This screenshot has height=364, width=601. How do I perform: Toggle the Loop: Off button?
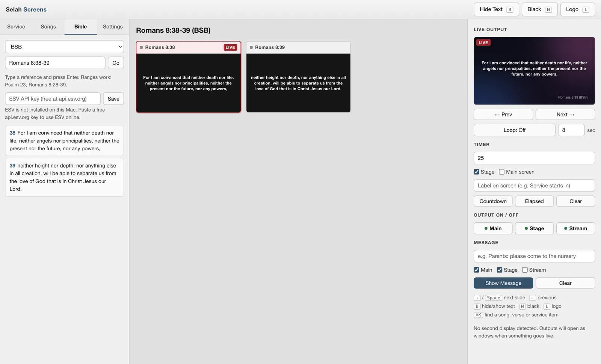point(514,130)
